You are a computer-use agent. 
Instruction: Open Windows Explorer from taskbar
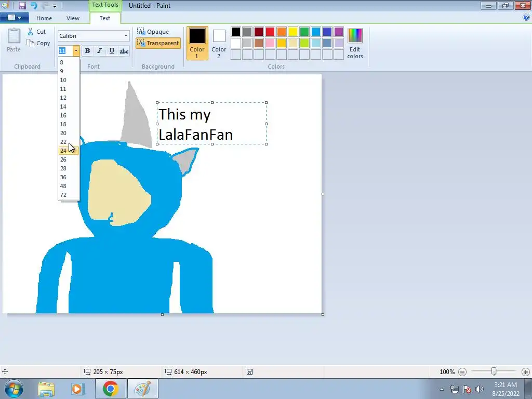point(46,389)
